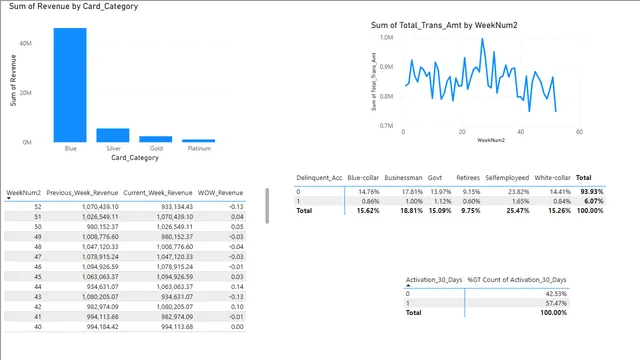
Task: Select the Blue bar in revenue chart
Action: [70, 85]
